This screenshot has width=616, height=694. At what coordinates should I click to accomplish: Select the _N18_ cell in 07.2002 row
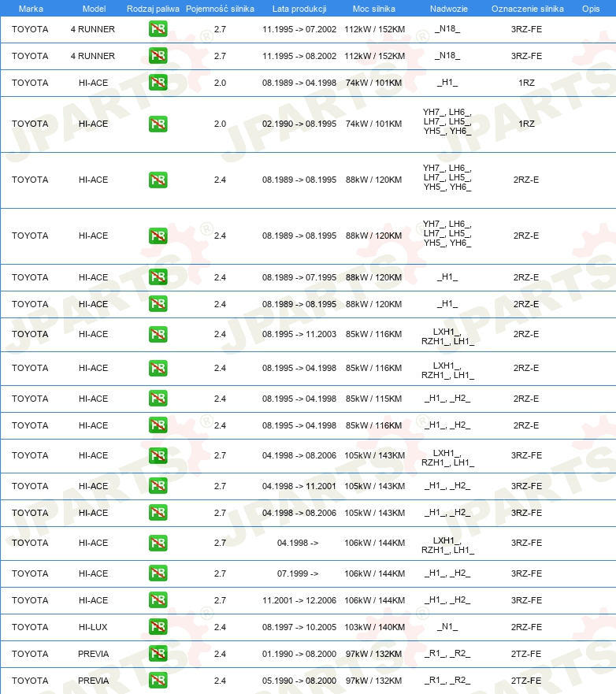pyautogui.click(x=447, y=29)
